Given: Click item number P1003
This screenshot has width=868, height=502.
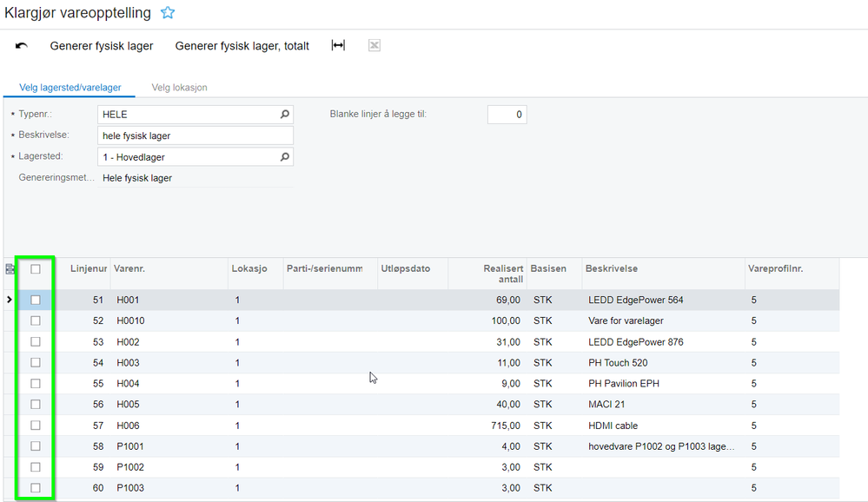Looking at the screenshot, I should tap(130, 487).
